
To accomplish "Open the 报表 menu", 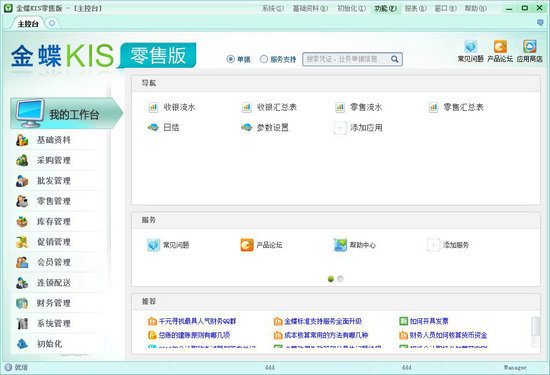I will (415, 8).
